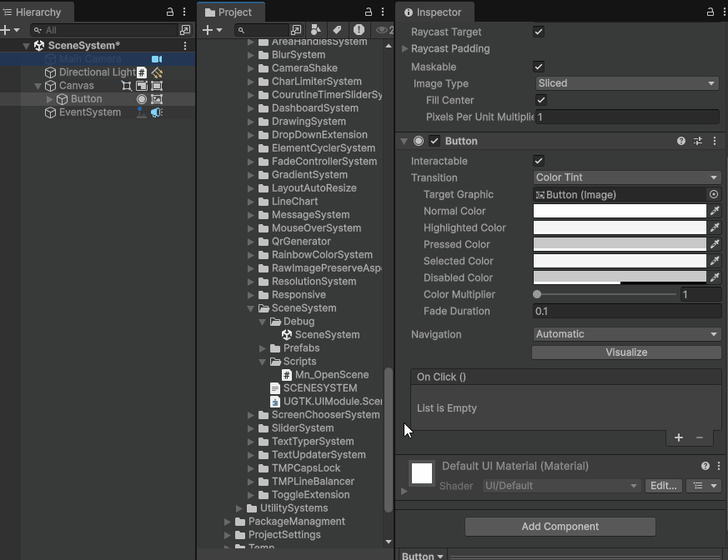Click the Fade Duration input field

pos(627,312)
